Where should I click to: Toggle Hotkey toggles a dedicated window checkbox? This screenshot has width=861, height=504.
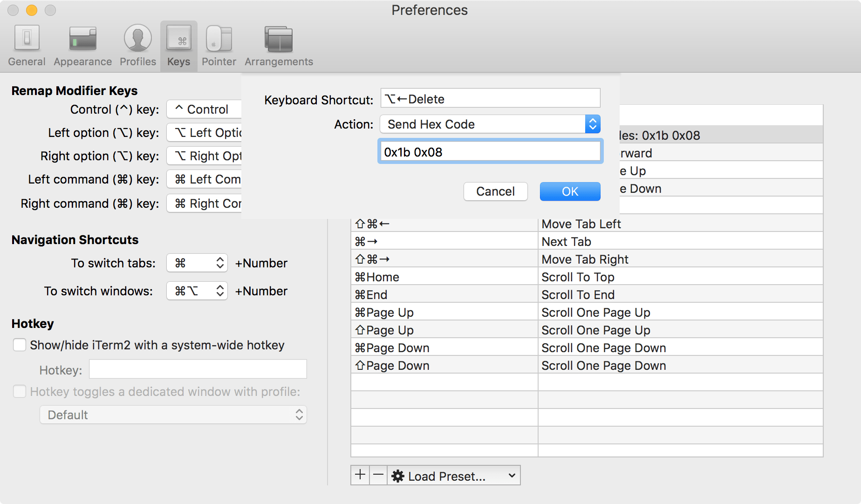(x=20, y=392)
